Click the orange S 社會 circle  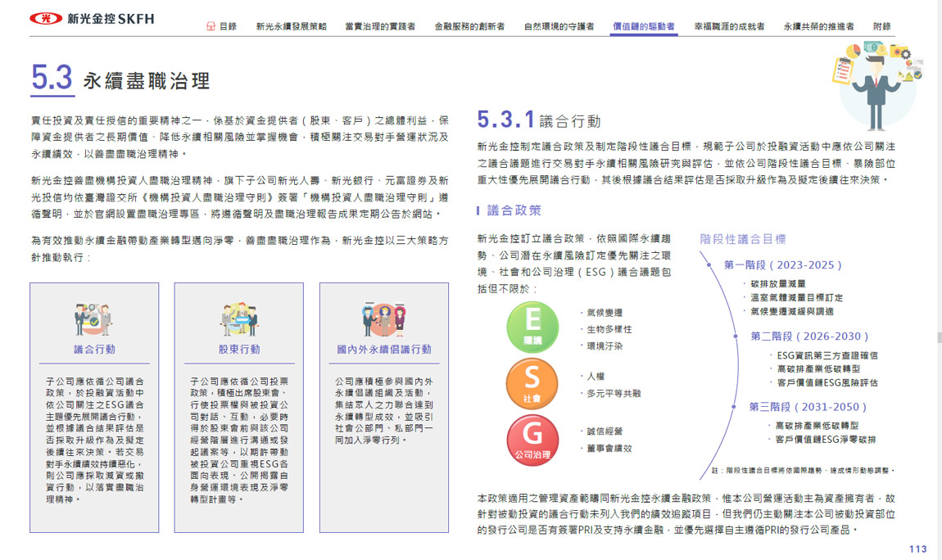(x=532, y=383)
